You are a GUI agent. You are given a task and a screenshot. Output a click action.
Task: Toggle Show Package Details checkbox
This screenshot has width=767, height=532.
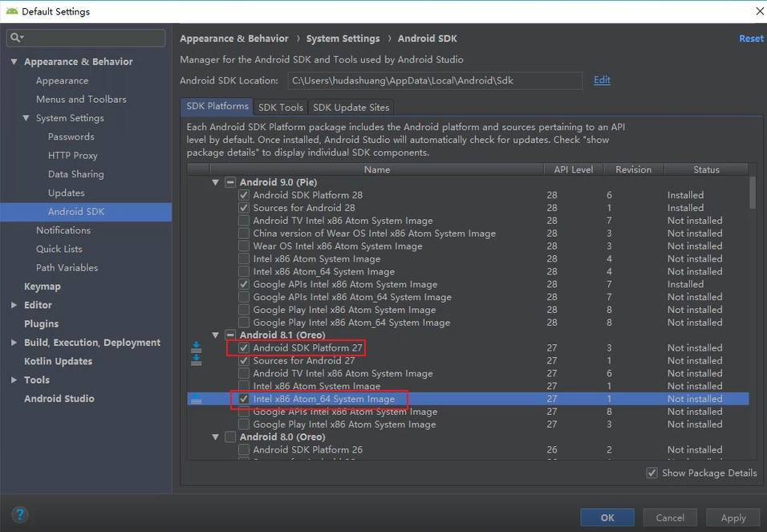tap(651, 473)
